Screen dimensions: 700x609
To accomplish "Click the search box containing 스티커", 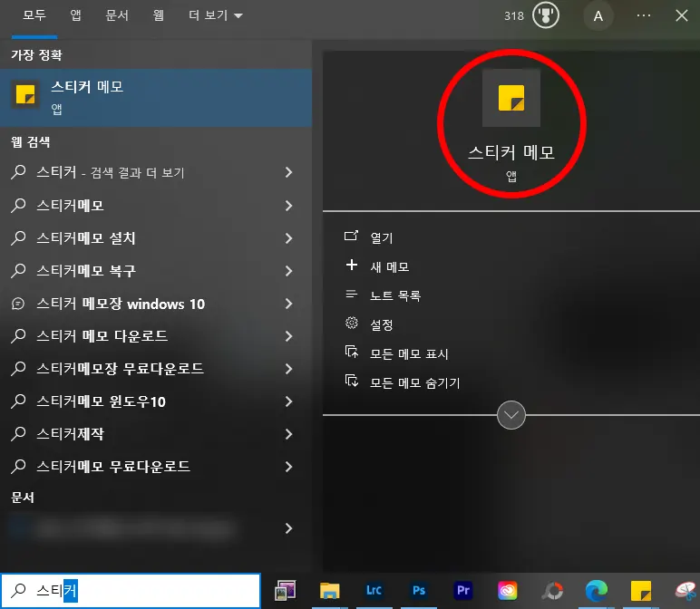I will 131,591.
